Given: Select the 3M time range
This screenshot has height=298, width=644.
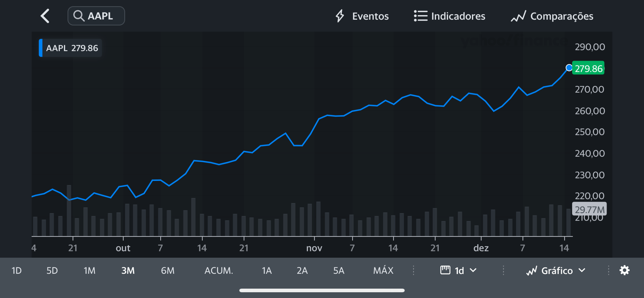Looking at the screenshot, I should [x=128, y=271].
